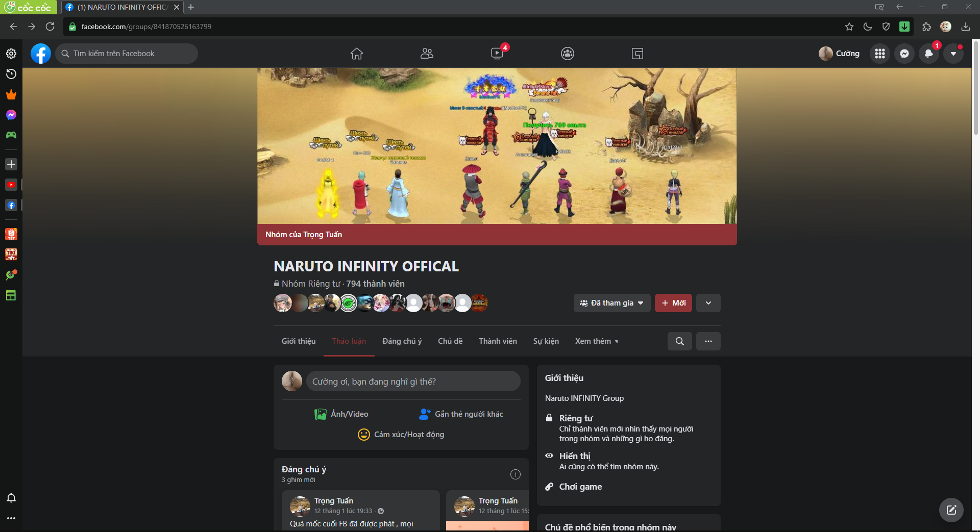The image size is (980, 532).
Task: Open the Watch video icon with badge
Action: coord(497,54)
